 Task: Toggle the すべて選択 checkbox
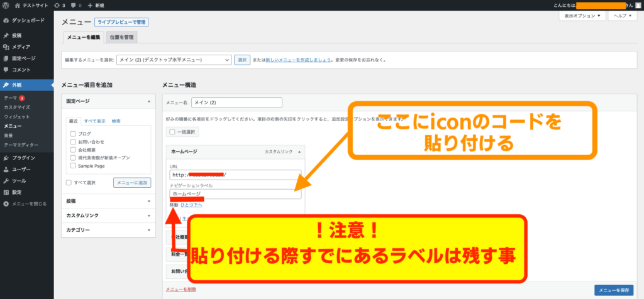69,183
